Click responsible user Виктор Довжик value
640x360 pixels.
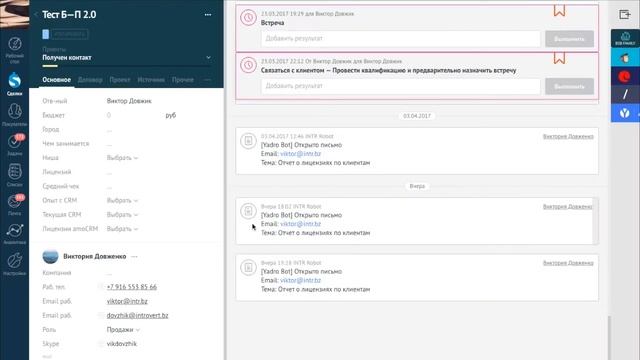click(129, 101)
